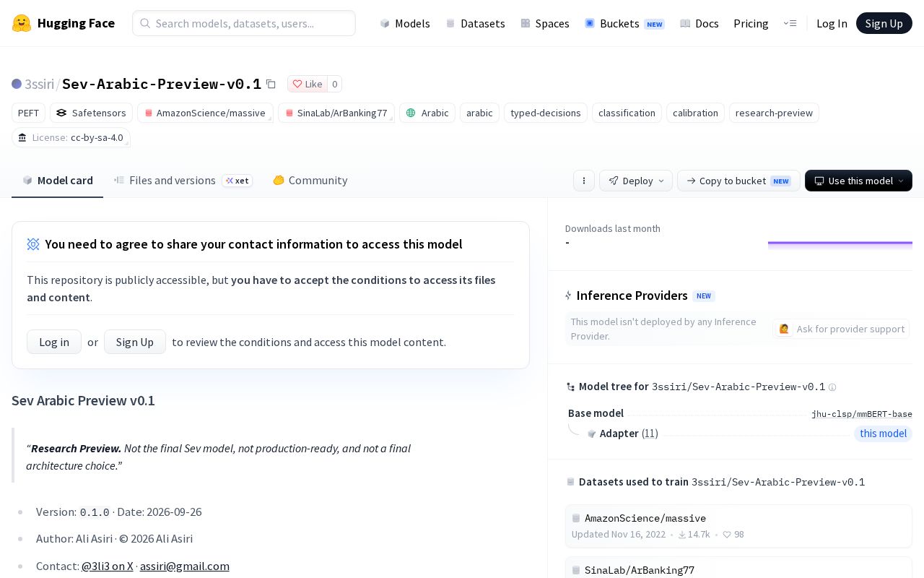Image resolution: width=924 pixels, height=578 pixels.
Task: Open the @3li3 on X link
Action: pos(108,566)
